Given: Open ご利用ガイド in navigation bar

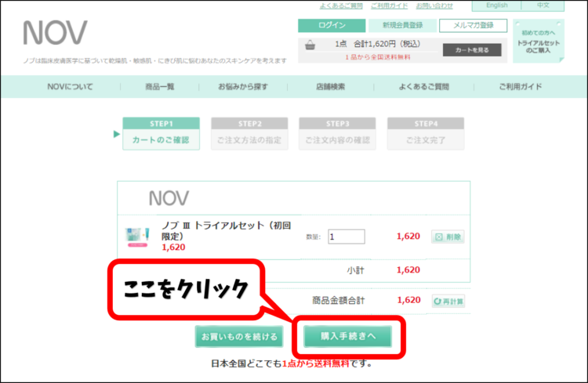Looking at the screenshot, I should coord(521,87).
